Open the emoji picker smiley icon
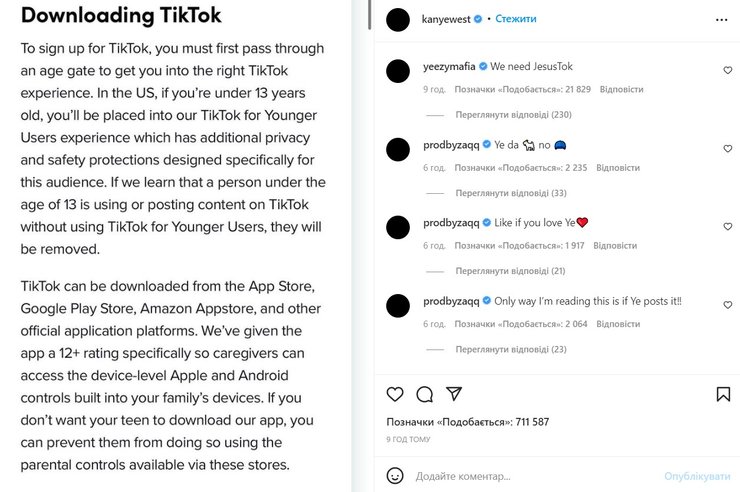The image size is (740, 492). click(x=395, y=476)
